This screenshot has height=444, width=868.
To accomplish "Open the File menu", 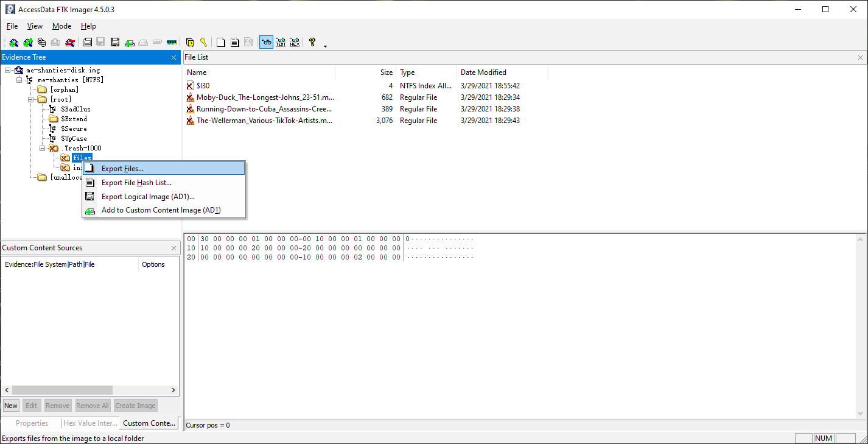I will (x=12, y=26).
